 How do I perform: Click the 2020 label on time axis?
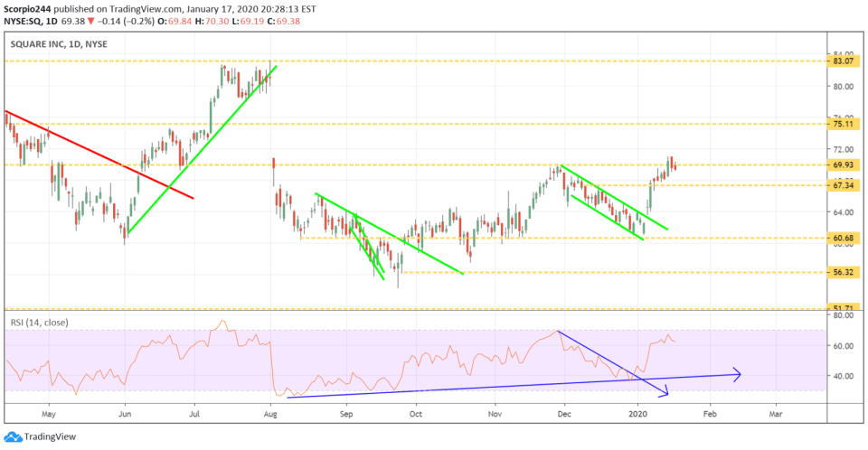[x=638, y=414]
